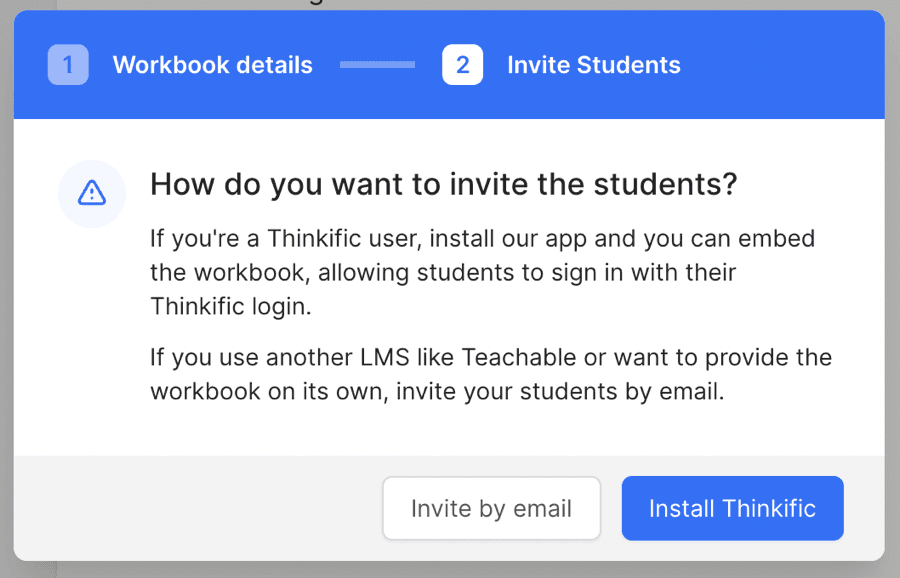Click the paragraph about another LMS
Image resolution: width=900 pixels, height=578 pixels.
(490, 374)
